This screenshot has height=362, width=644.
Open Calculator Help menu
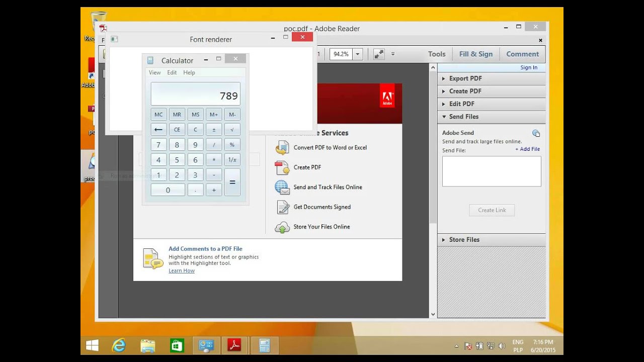click(189, 72)
